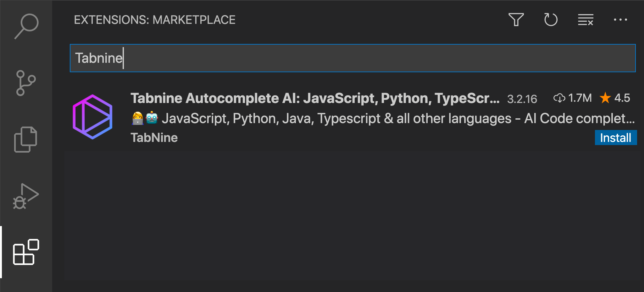Open the Run and Debug view

pos(26,196)
